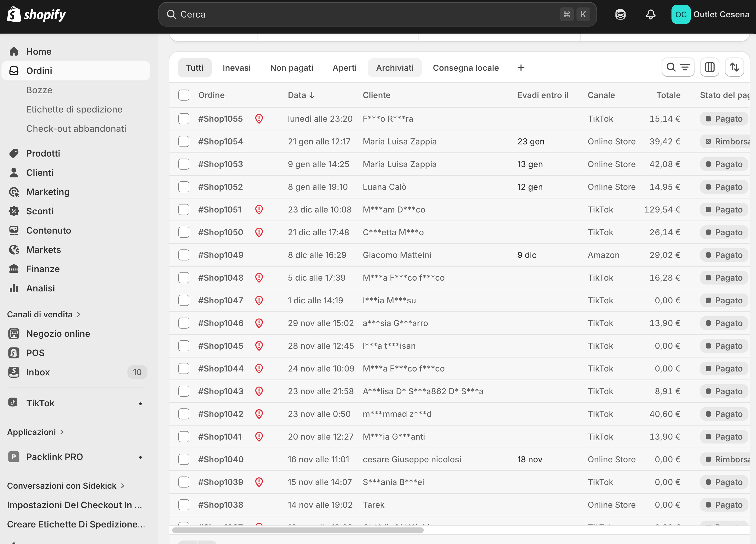
Task: Click warning icon next to #Shop1055
Action: [x=259, y=119]
